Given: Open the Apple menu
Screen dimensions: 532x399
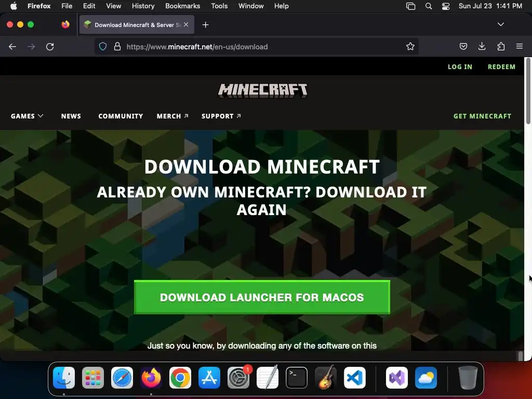Looking at the screenshot, I should (14, 6).
